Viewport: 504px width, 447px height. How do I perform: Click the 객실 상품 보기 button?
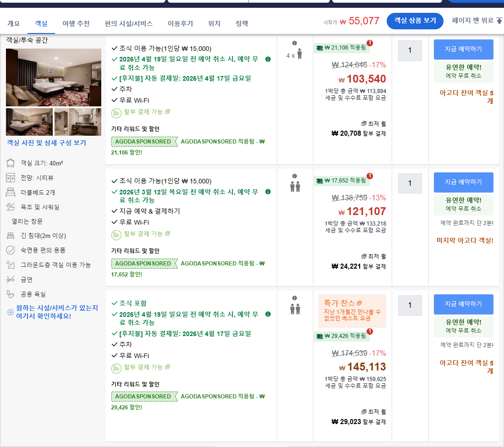pyautogui.click(x=415, y=21)
